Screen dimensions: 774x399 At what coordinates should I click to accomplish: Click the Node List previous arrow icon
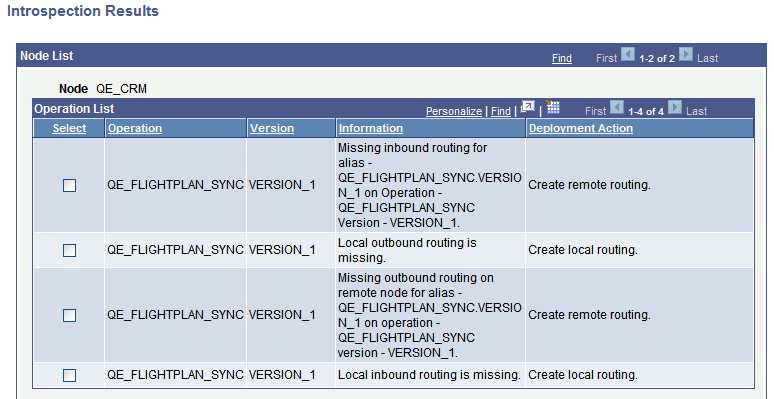(x=628, y=54)
